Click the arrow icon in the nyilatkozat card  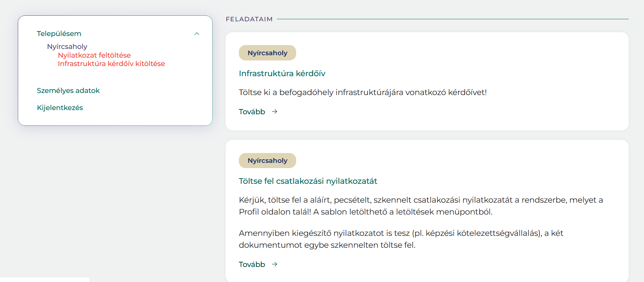coord(275,264)
